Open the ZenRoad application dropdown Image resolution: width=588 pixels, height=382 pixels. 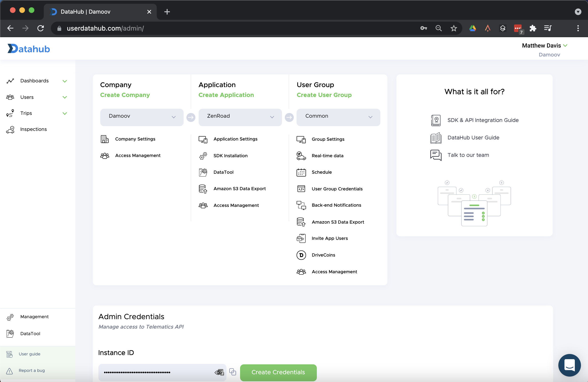(240, 117)
